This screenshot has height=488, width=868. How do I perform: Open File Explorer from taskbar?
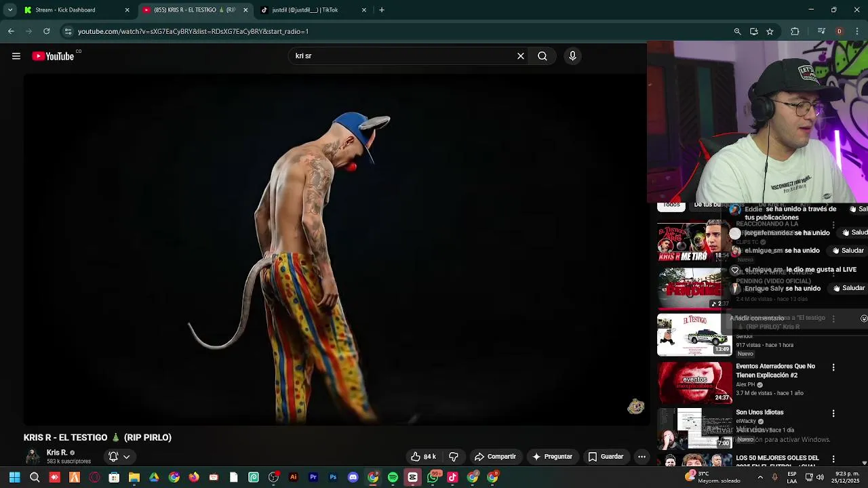[x=134, y=478]
